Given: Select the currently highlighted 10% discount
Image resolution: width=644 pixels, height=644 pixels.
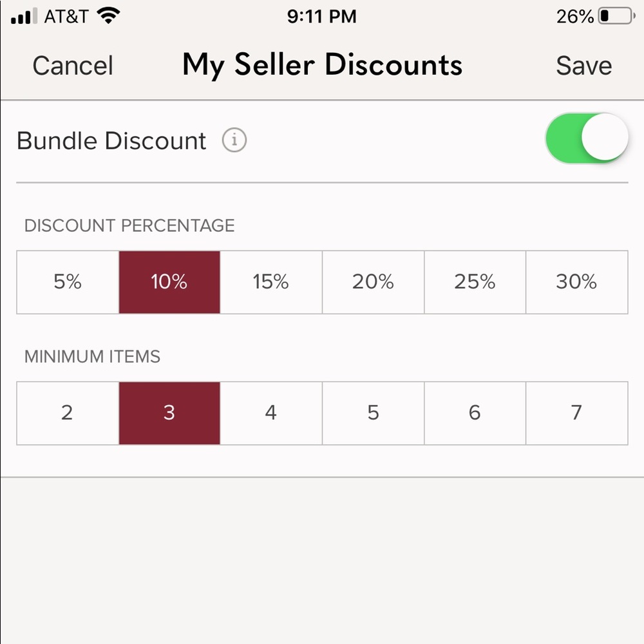Looking at the screenshot, I should [169, 282].
